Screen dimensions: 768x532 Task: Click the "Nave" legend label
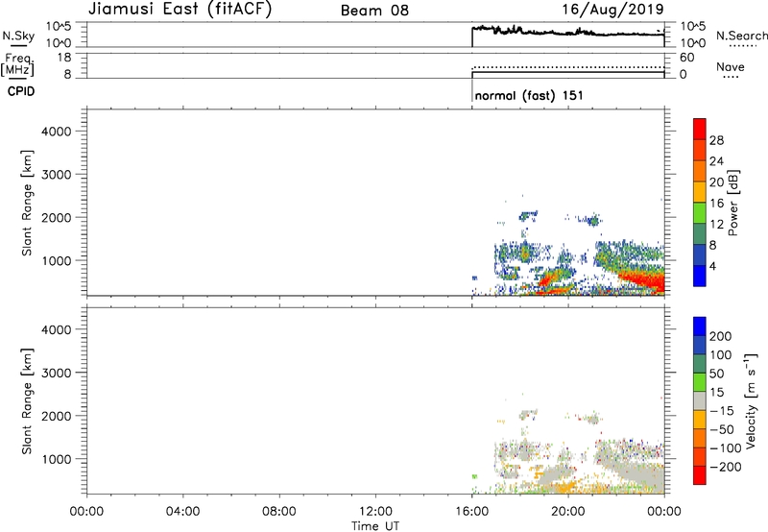tap(731, 66)
